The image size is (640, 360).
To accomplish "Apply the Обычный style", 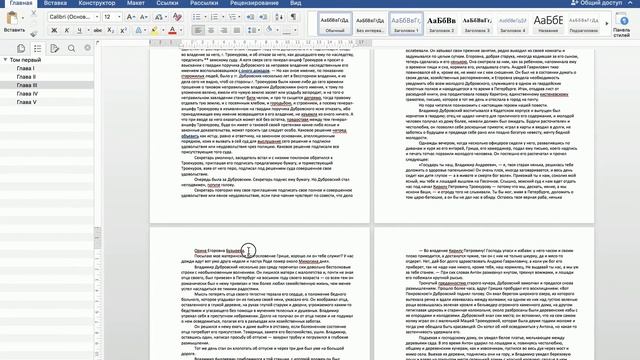I will click(335, 23).
